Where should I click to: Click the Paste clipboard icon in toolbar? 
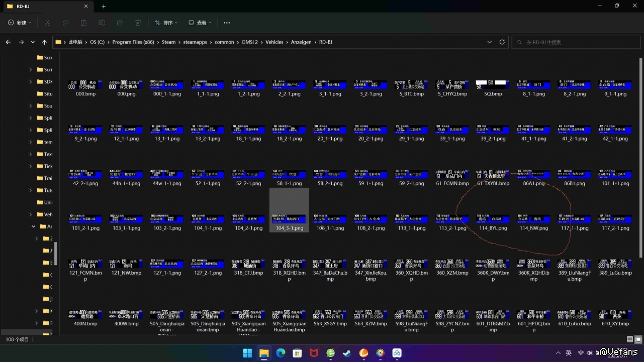(x=83, y=23)
